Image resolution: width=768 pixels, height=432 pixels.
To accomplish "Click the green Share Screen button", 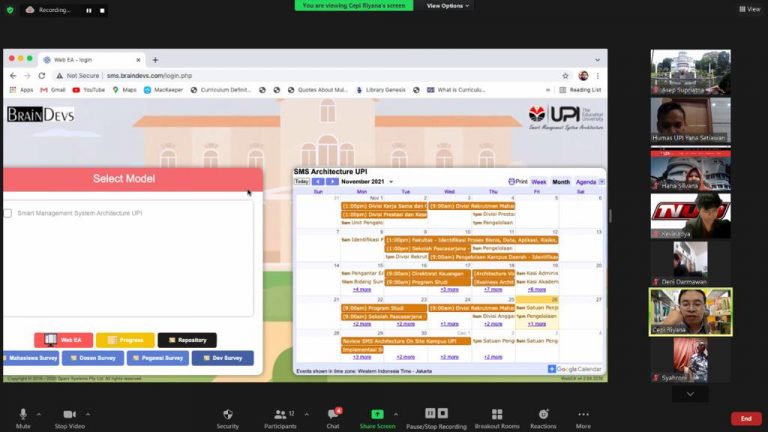I will [377, 419].
